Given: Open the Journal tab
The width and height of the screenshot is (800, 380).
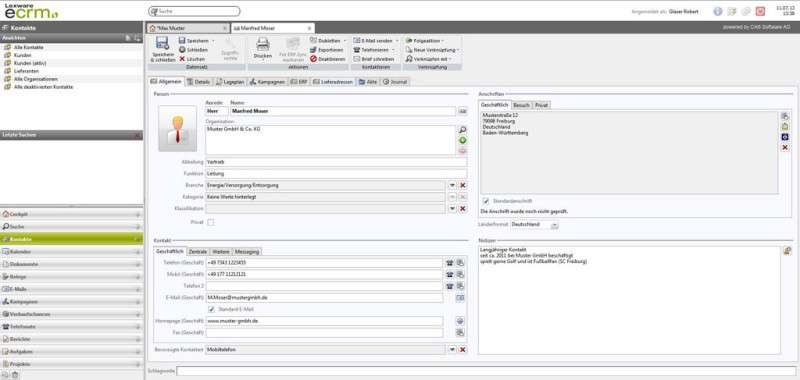Looking at the screenshot, I should click(x=395, y=81).
